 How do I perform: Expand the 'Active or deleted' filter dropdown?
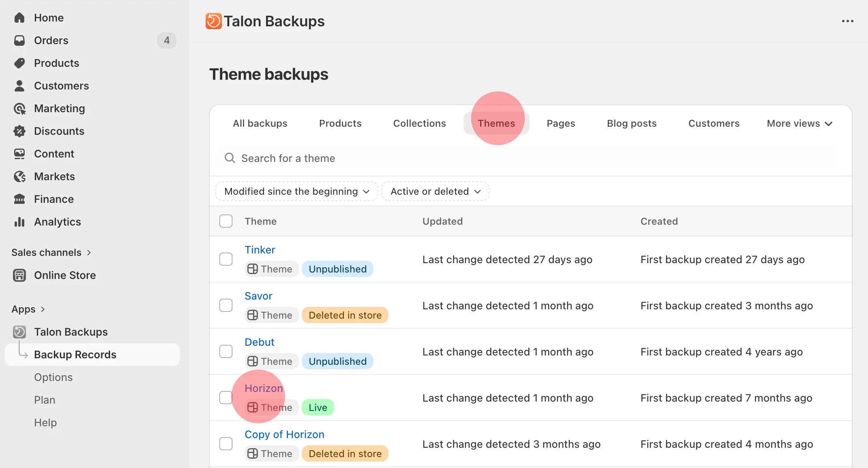click(x=435, y=191)
